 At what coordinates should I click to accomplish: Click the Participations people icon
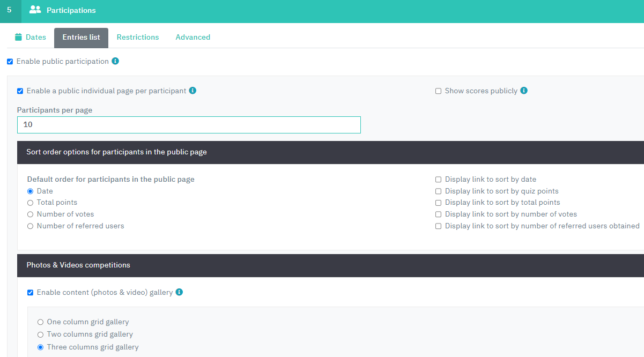(35, 10)
